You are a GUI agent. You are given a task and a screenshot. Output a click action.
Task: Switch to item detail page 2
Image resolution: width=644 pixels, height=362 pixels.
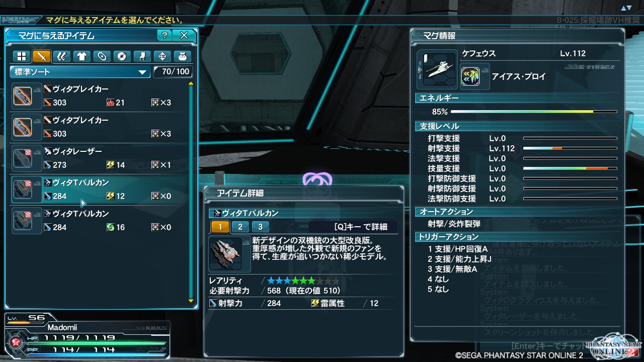[240, 227]
